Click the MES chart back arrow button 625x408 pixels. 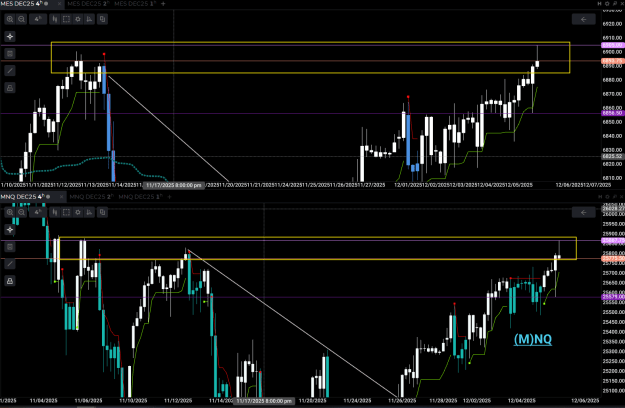click(584, 19)
